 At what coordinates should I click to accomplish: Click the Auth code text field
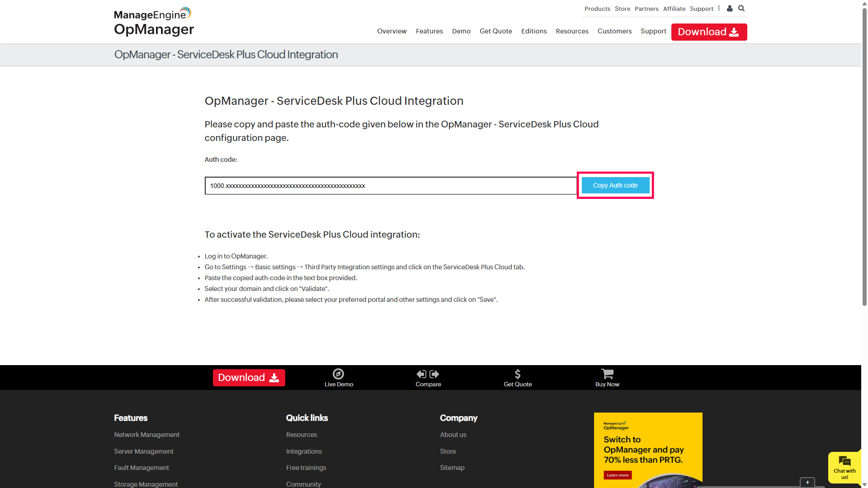click(390, 186)
